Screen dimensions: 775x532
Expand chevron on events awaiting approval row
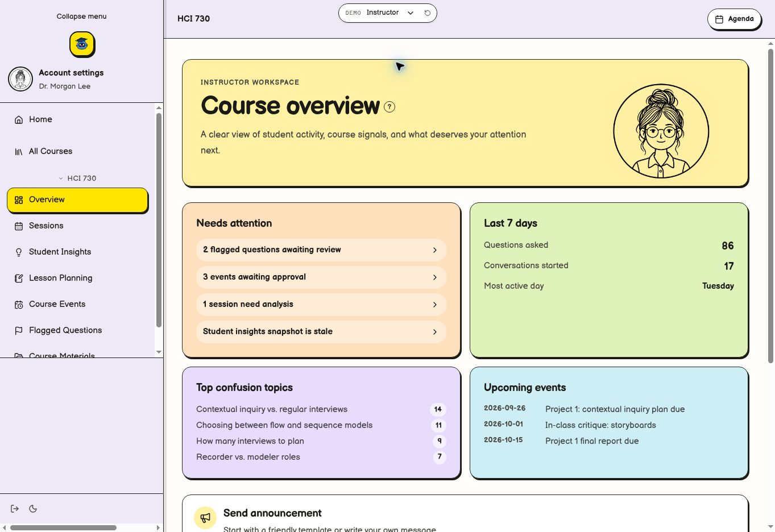pyautogui.click(x=435, y=277)
